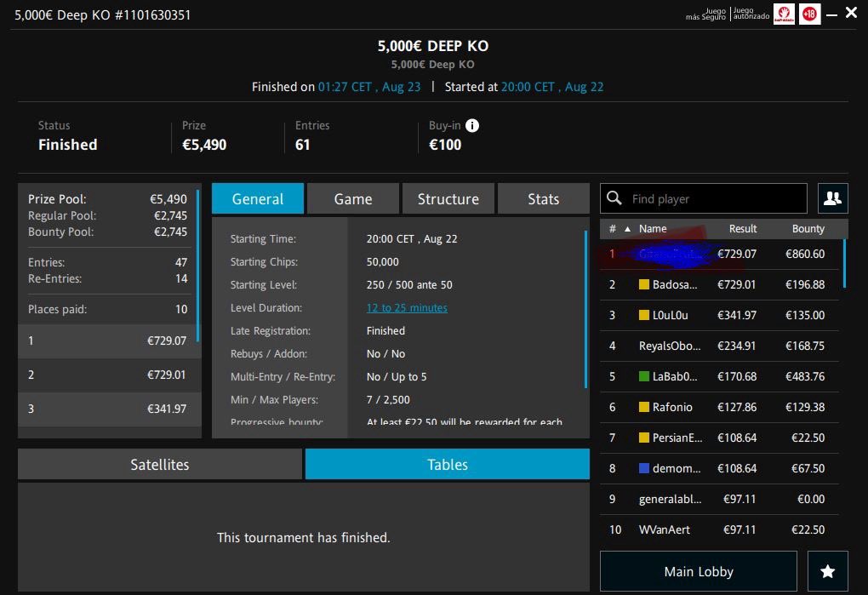
Task: Click the Re-Entries 14 line
Action: tap(107, 278)
